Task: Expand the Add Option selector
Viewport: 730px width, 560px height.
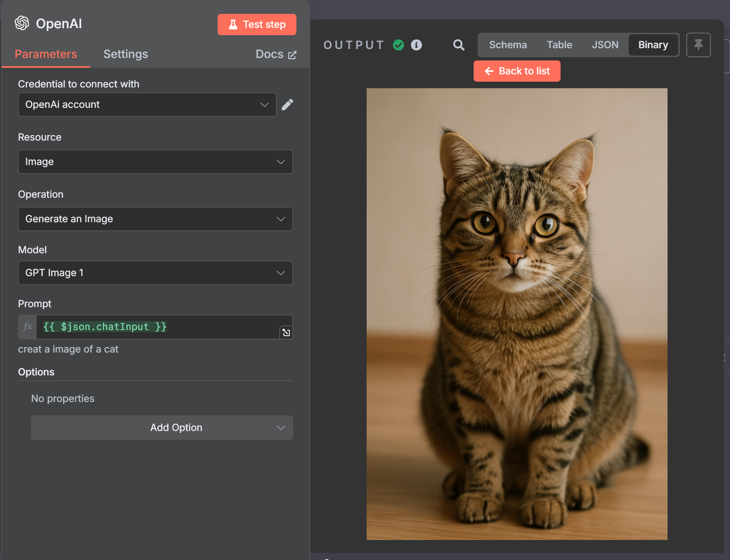Action: click(x=162, y=428)
